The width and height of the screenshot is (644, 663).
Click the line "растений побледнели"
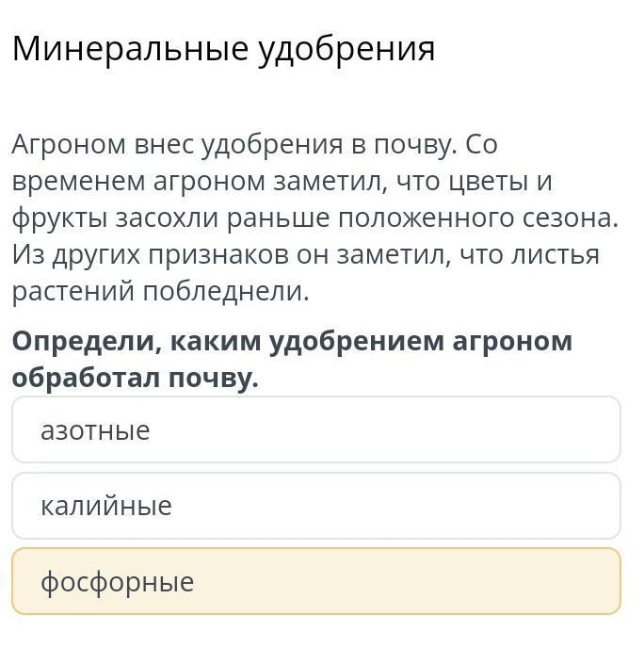[160, 291]
